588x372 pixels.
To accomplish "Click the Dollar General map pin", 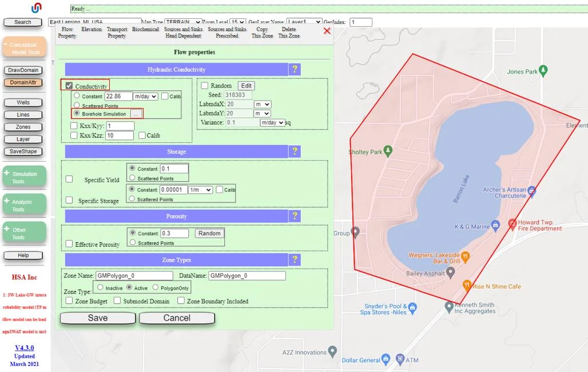I will coord(386,359).
